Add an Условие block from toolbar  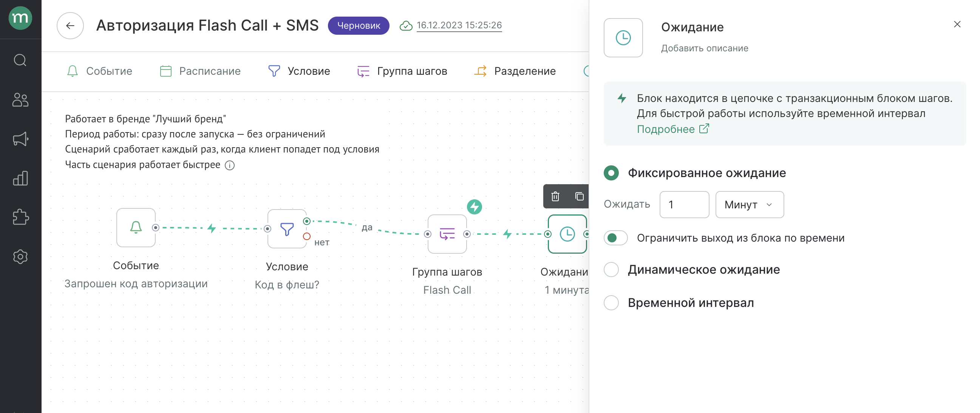point(299,71)
